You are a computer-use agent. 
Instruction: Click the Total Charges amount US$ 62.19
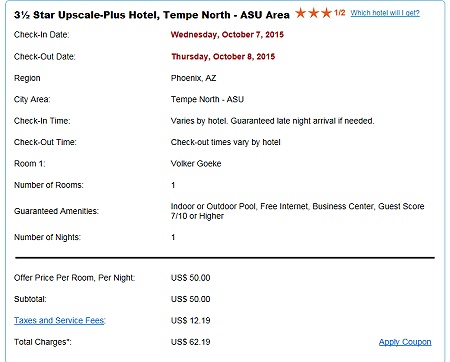(x=190, y=342)
